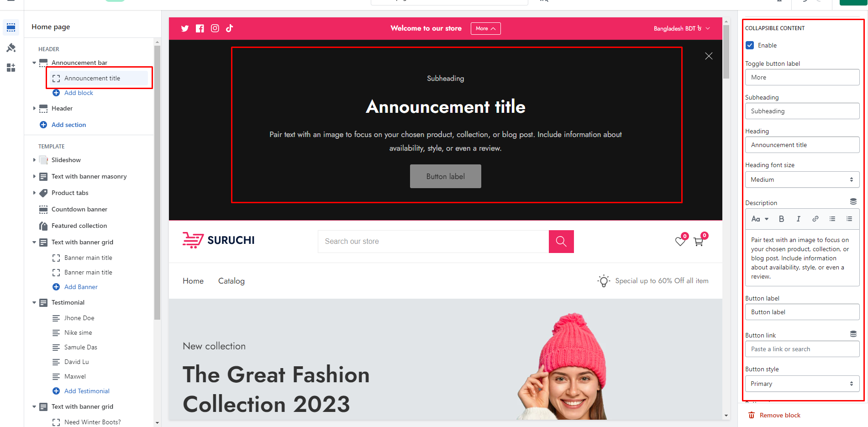Image resolution: width=868 pixels, height=427 pixels.
Task: Click the Add Banner link
Action: coord(81,287)
